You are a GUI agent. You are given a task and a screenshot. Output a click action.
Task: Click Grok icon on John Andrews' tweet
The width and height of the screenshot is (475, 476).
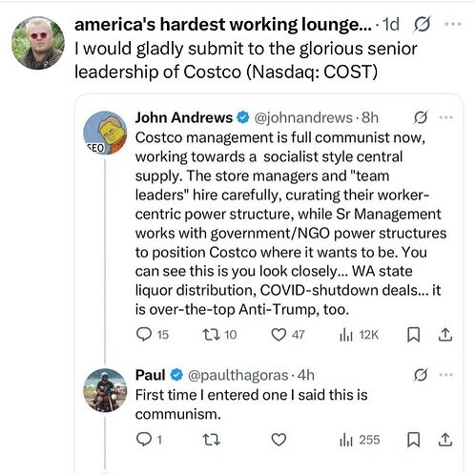coord(421,118)
